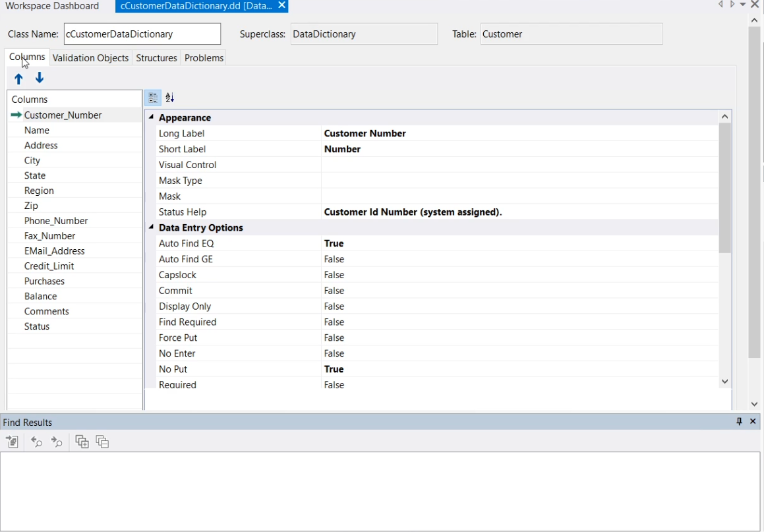Expand all find results
The height and width of the screenshot is (532, 764).
coord(82,442)
